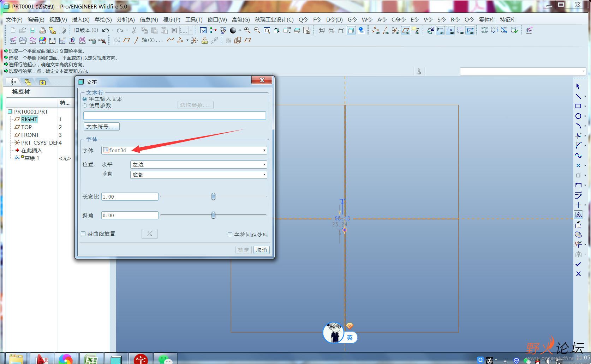Open the 编辑(E) menu

tap(36, 20)
